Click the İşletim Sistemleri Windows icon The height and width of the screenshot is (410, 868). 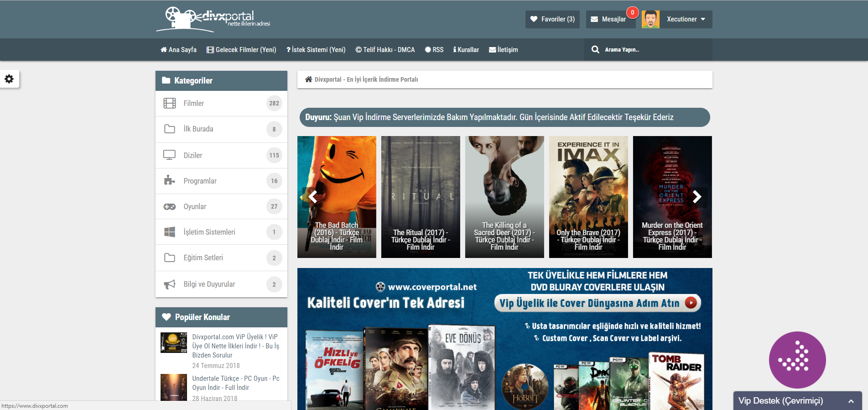[170, 232]
